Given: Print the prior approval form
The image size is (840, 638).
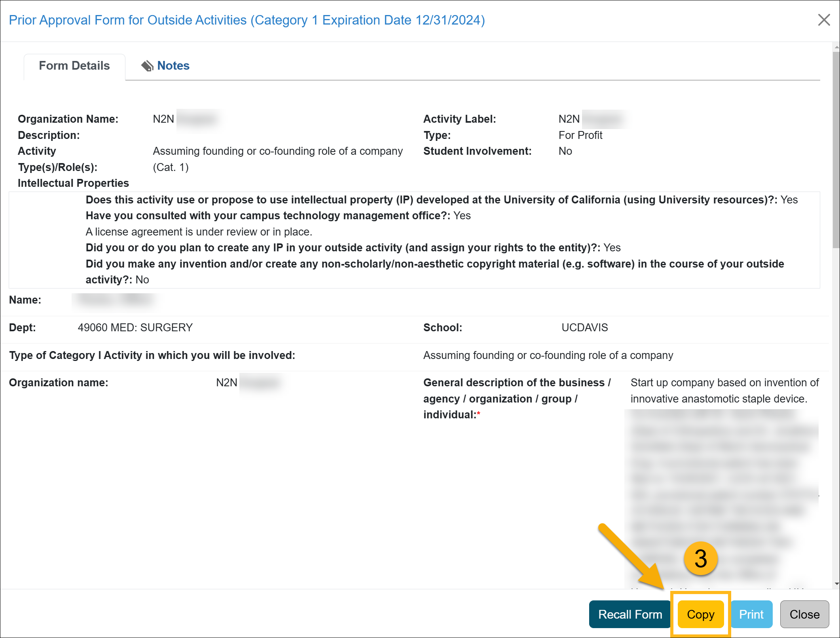Looking at the screenshot, I should 751,614.
